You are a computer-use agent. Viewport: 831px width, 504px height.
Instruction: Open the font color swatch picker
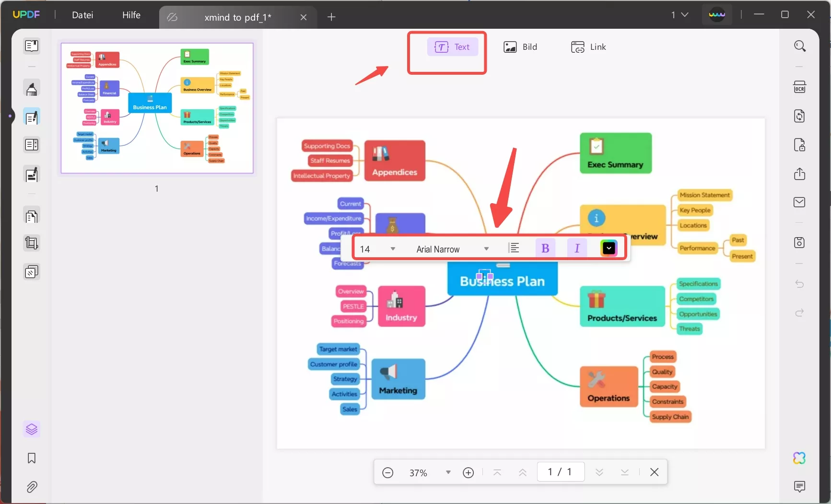click(608, 248)
